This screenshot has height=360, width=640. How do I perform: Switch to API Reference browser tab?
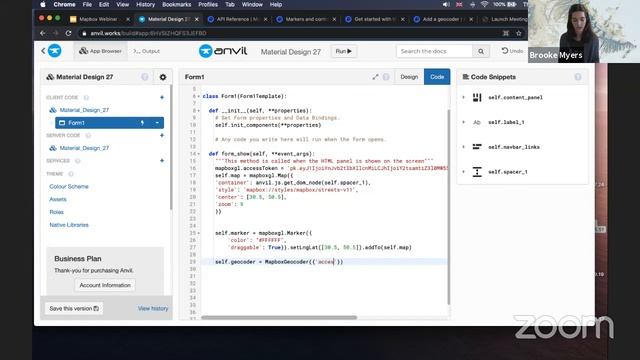click(237, 19)
